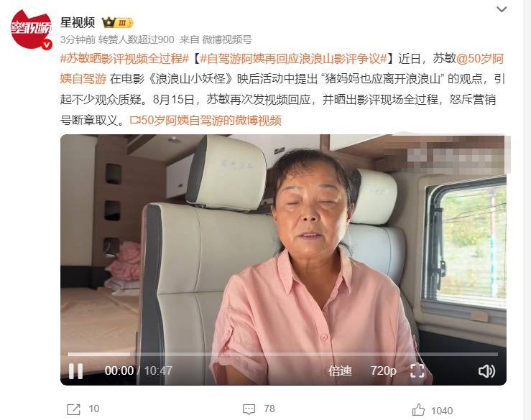531x420 pixels.
Task: Click the repost share icon
Action: [73, 409]
